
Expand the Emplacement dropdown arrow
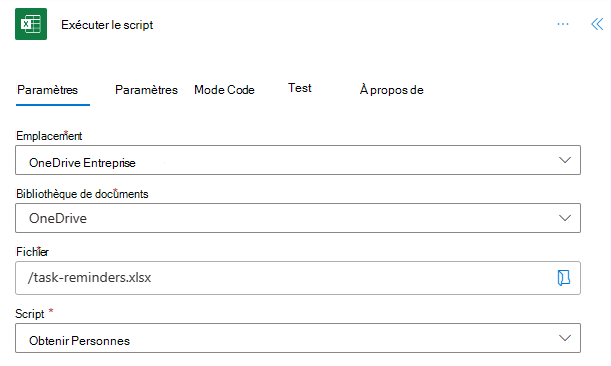pyautogui.click(x=565, y=160)
